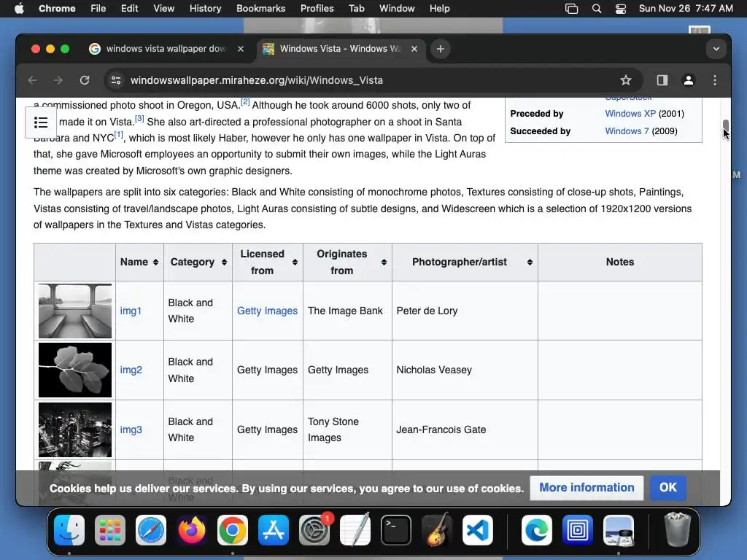This screenshot has height=560, width=747.
Task: Open Control Center in menu bar
Action: pyautogui.click(x=621, y=9)
